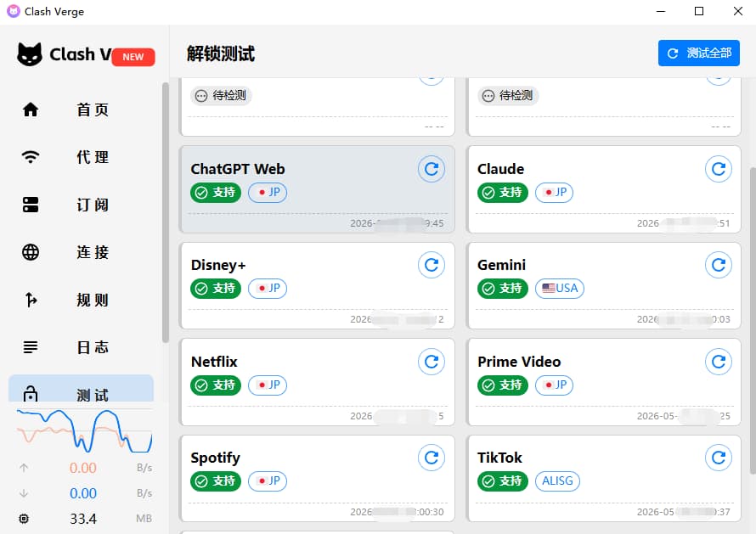The image size is (756, 534).
Task: Click the Gemini card title
Action: (x=501, y=265)
